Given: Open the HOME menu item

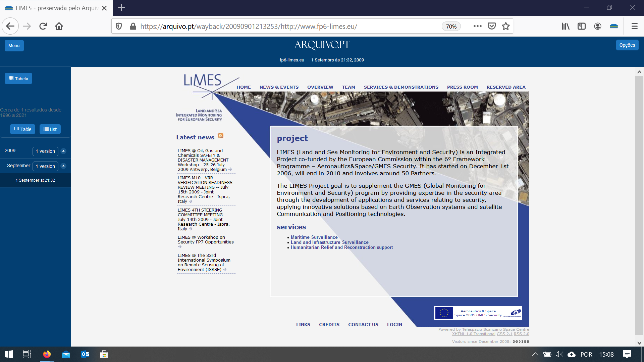Looking at the screenshot, I should click(x=244, y=87).
